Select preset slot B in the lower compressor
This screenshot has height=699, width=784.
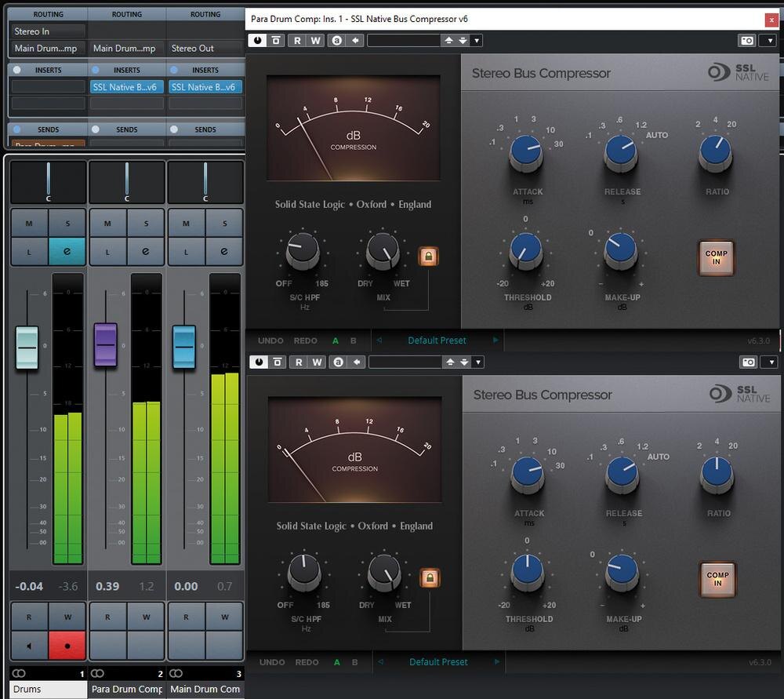tap(355, 662)
